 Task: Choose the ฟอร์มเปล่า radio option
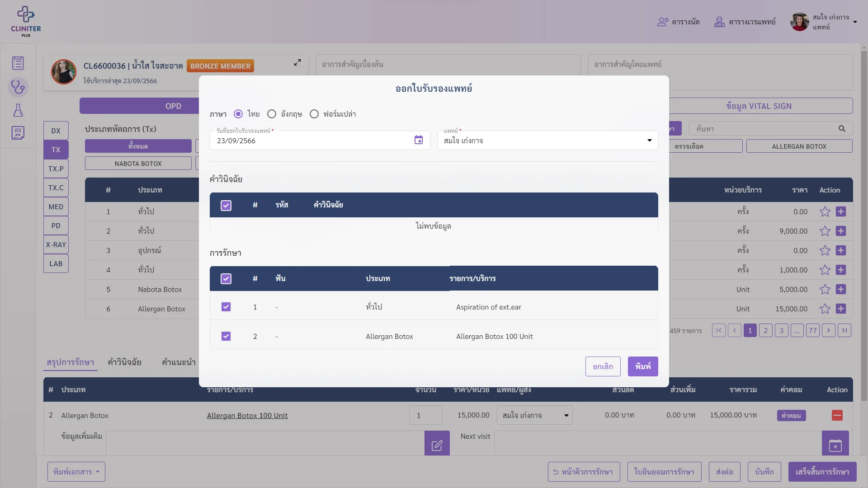[314, 114]
